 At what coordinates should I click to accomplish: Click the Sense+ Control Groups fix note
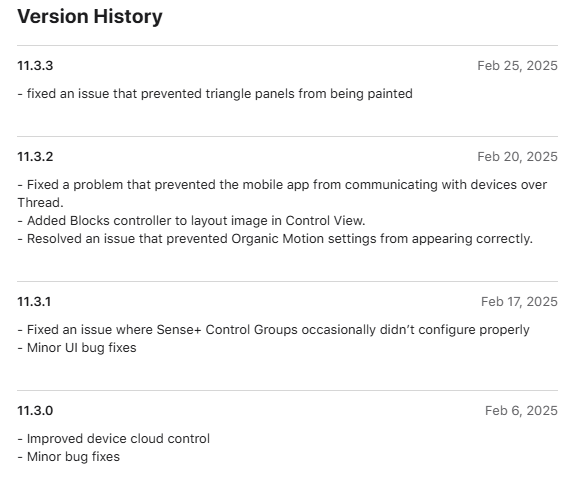pos(273,330)
